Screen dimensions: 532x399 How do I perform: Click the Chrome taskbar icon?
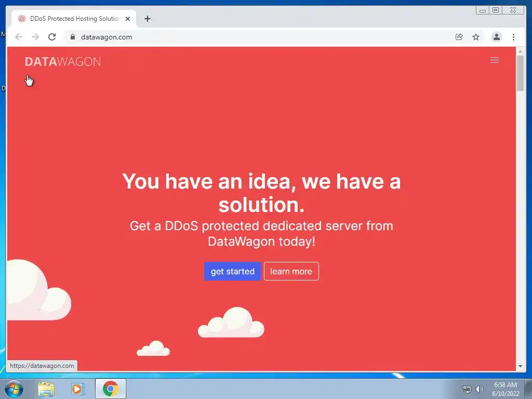(x=111, y=389)
